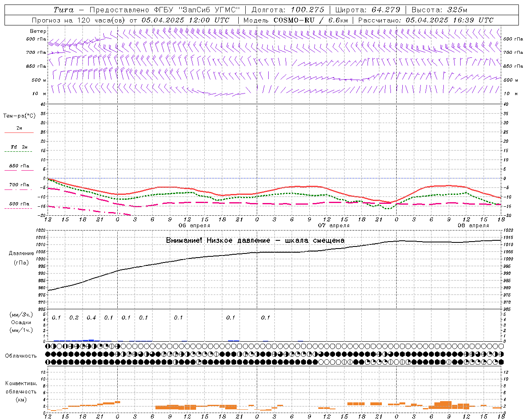Click the "Давление" pressure panel label
Screen dimensions: 525x420
21,253
